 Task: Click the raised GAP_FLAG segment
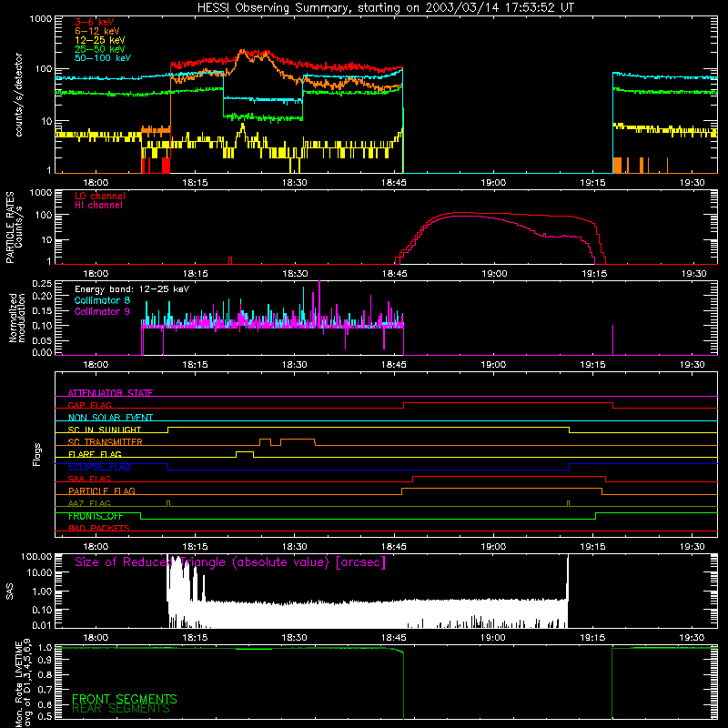(x=509, y=402)
